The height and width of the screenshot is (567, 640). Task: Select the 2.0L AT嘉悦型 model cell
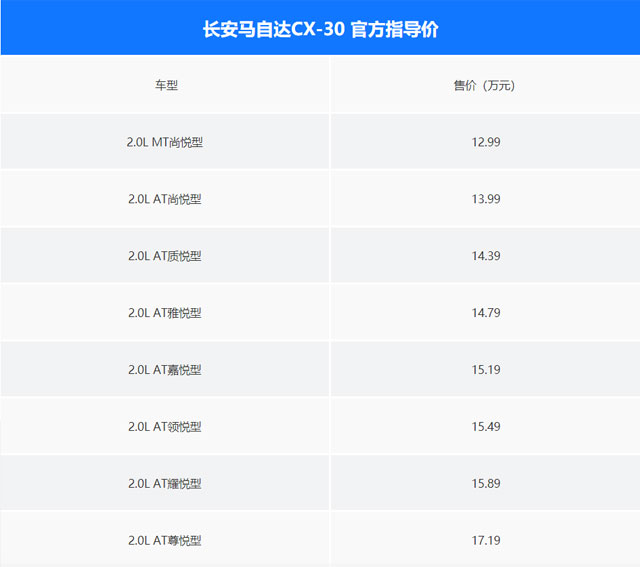coord(164,370)
